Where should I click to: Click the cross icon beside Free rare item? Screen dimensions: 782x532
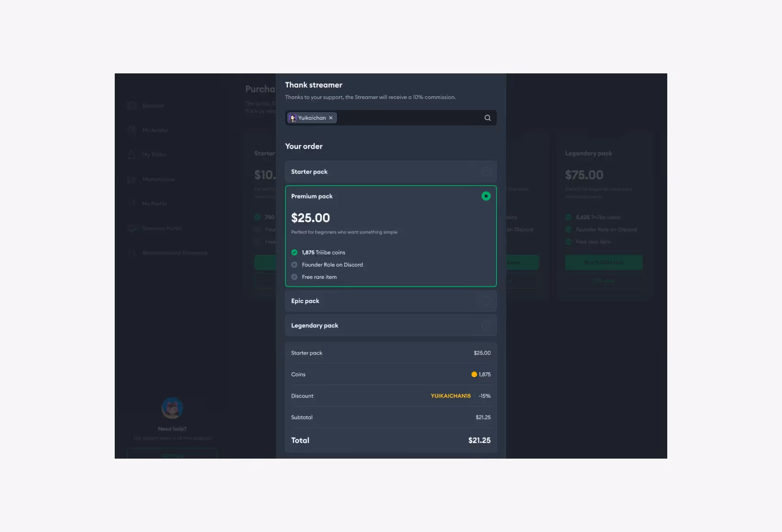click(x=294, y=277)
